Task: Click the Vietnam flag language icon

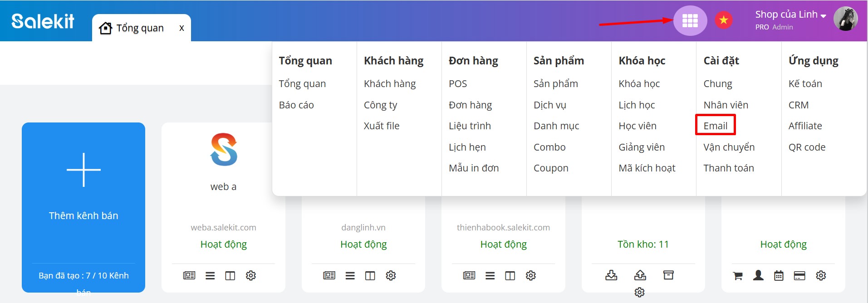Action: pyautogui.click(x=723, y=20)
